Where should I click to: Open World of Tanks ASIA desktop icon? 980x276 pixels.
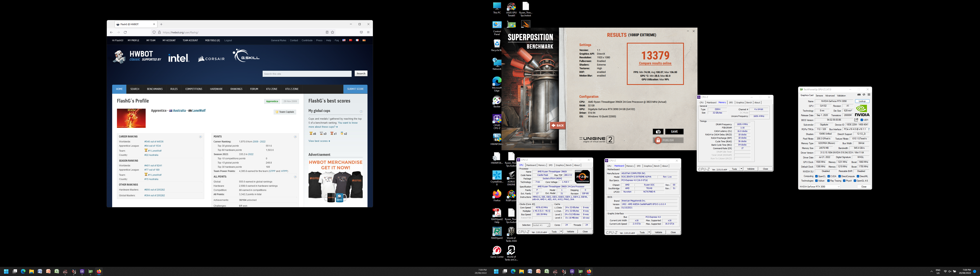(511, 234)
